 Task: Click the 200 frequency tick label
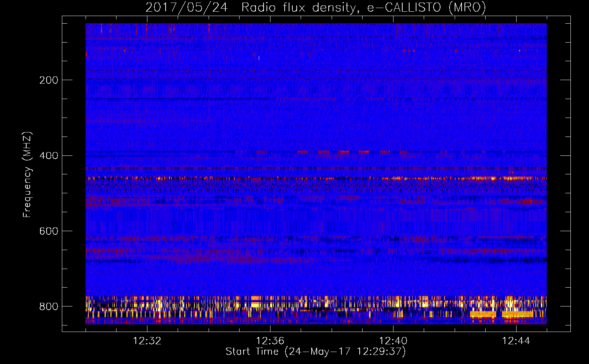tap(49, 80)
